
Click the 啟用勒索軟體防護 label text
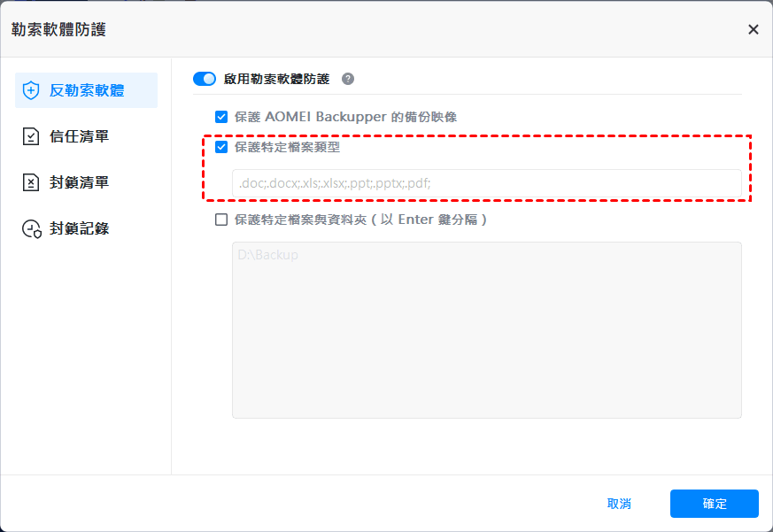[x=276, y=79]
